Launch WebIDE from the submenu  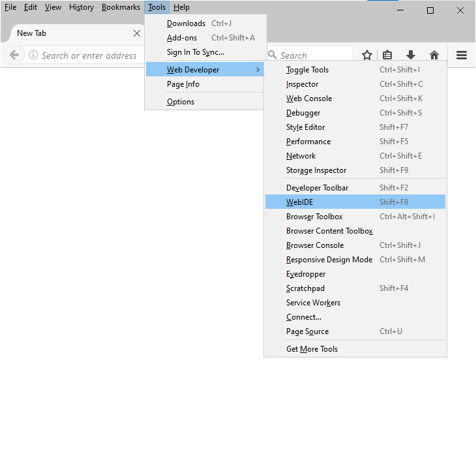[355, 202]
